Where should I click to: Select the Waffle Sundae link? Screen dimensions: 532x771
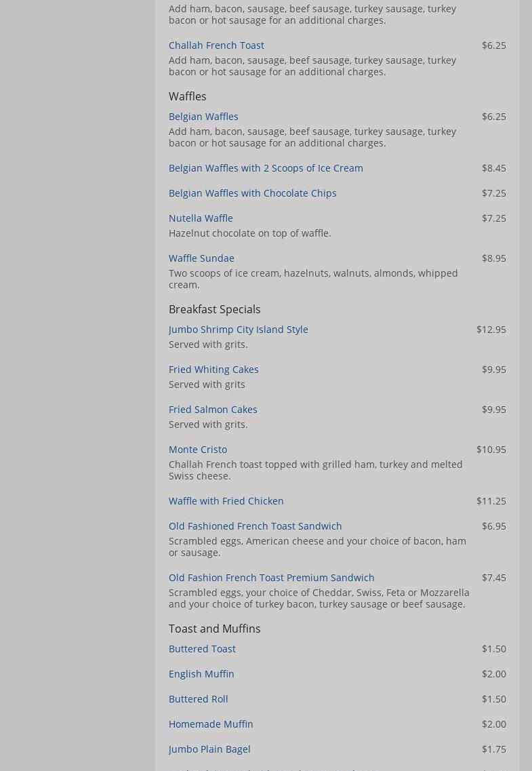pyautogui.click(x=201, y=258)
